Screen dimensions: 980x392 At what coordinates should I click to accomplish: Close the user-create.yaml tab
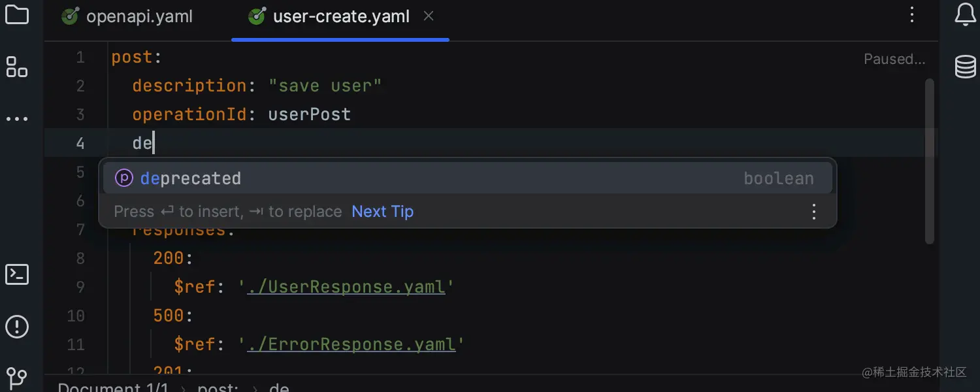pos(429,16)
